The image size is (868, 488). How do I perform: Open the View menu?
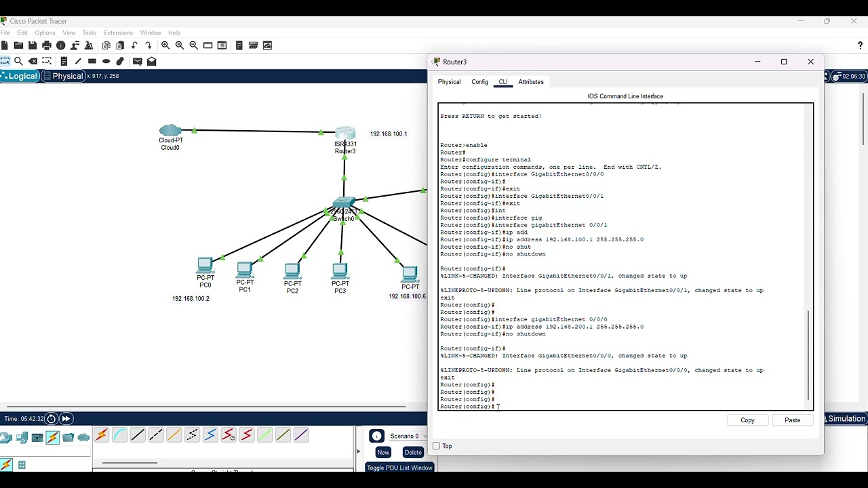tap(69, 33)
